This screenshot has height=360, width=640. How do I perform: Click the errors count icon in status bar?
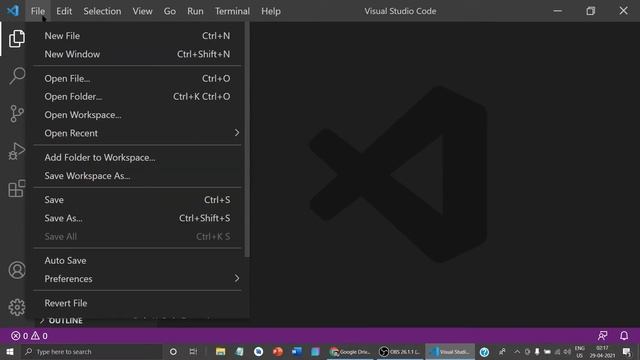19,336
